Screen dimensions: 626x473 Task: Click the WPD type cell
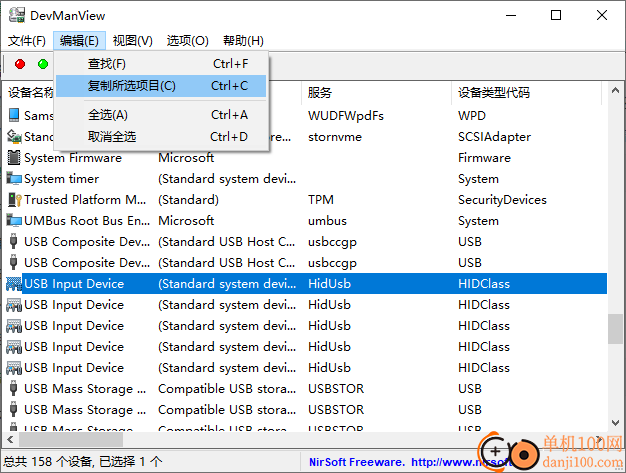471,116
